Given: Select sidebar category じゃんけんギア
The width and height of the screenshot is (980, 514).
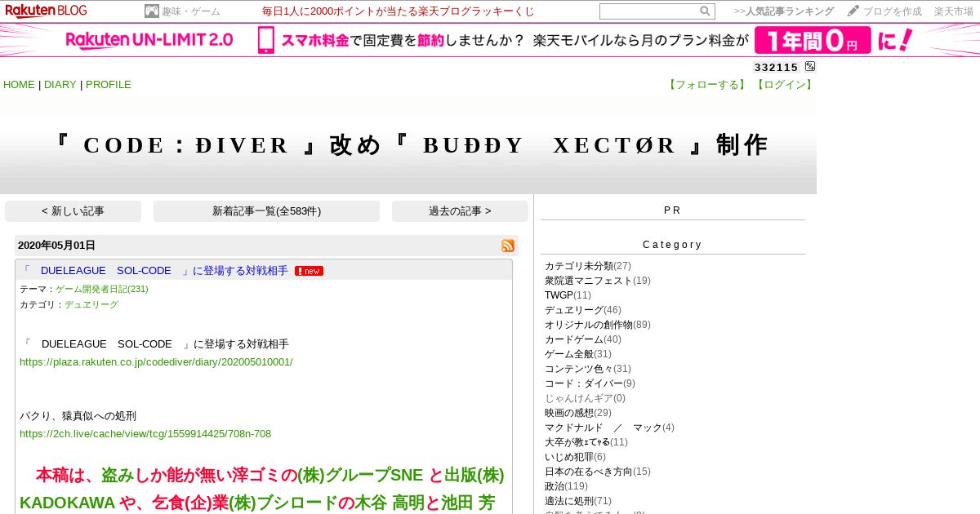Looking at the screenshot, I should click(x=578, y=398).
